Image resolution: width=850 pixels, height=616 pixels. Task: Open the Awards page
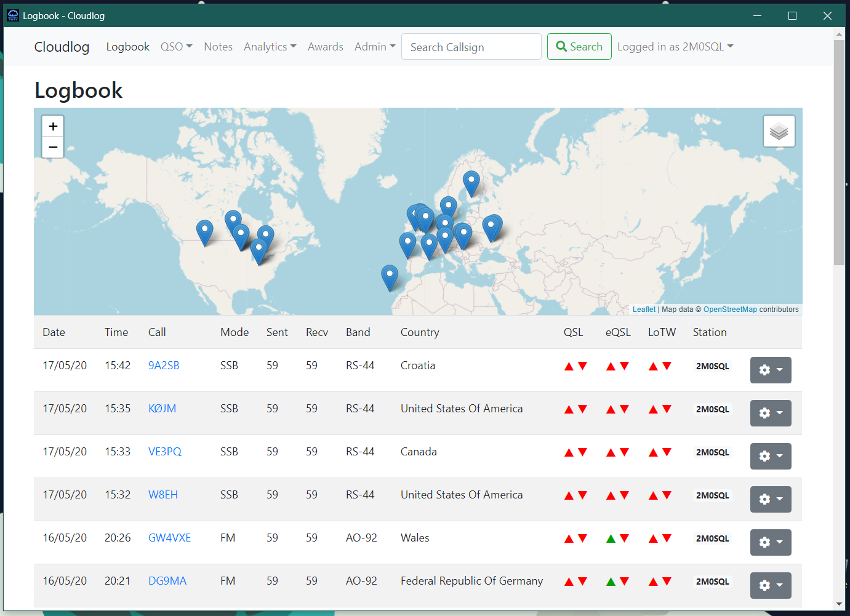click(326, 47)
